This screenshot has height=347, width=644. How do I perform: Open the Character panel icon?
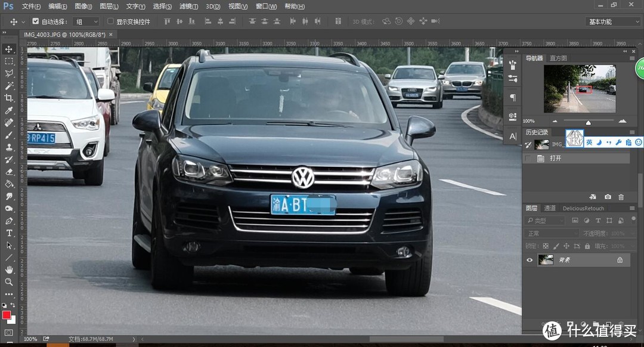tap(513, 137)
